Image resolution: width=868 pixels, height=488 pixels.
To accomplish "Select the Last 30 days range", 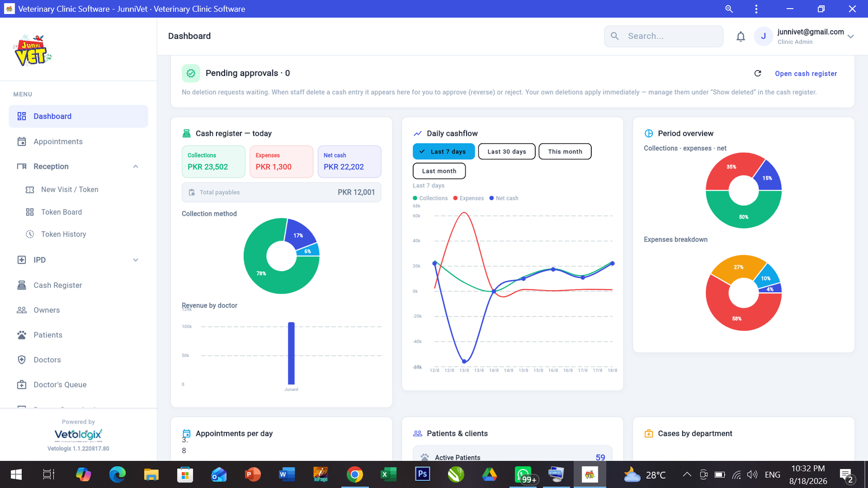I will click(507, 152).
